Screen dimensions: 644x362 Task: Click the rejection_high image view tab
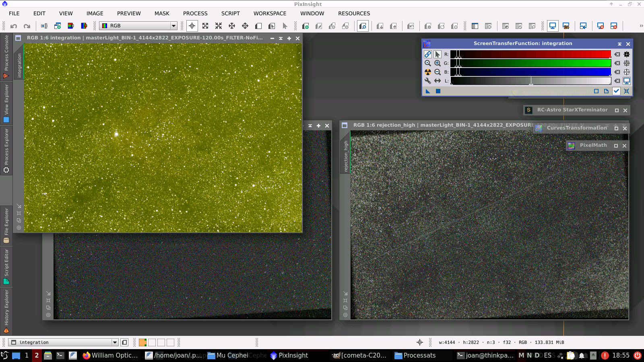[x=345, y=156]
